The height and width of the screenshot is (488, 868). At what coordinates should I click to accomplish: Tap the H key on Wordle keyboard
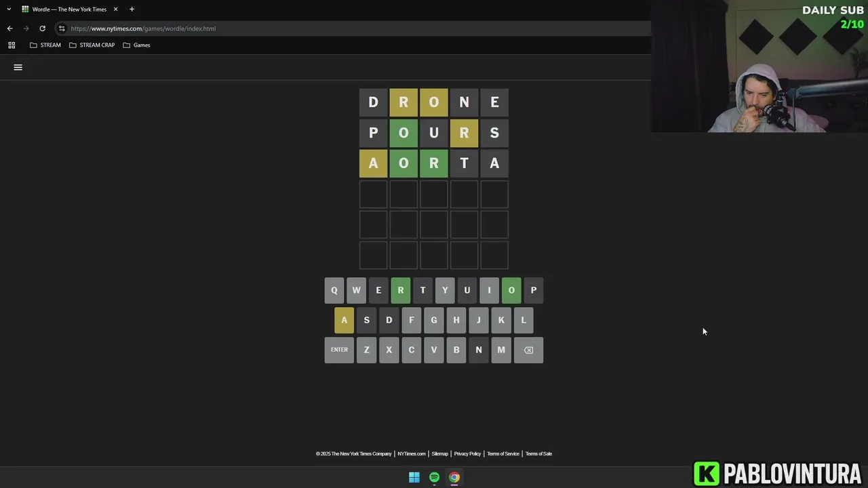(456, 320)
